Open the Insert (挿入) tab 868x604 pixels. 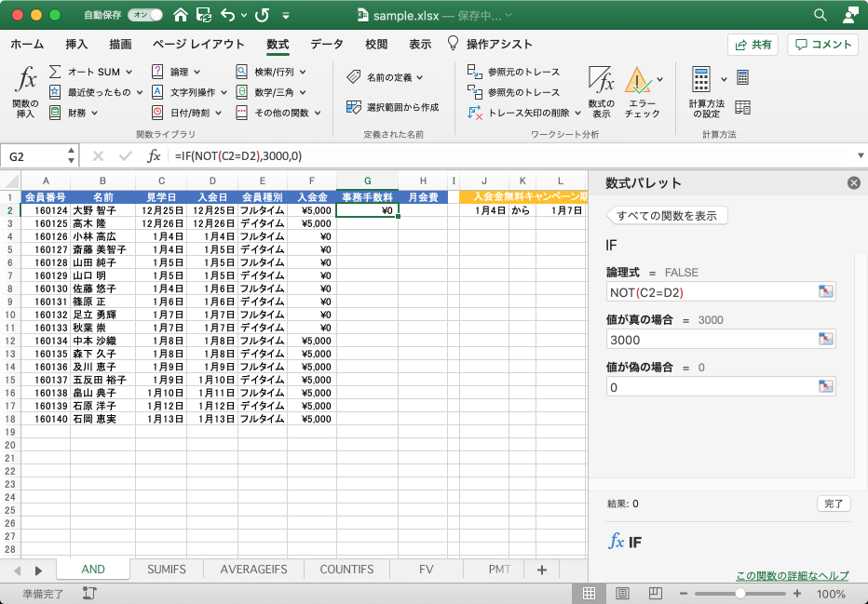pyautogui.click(x=76, y=45)
